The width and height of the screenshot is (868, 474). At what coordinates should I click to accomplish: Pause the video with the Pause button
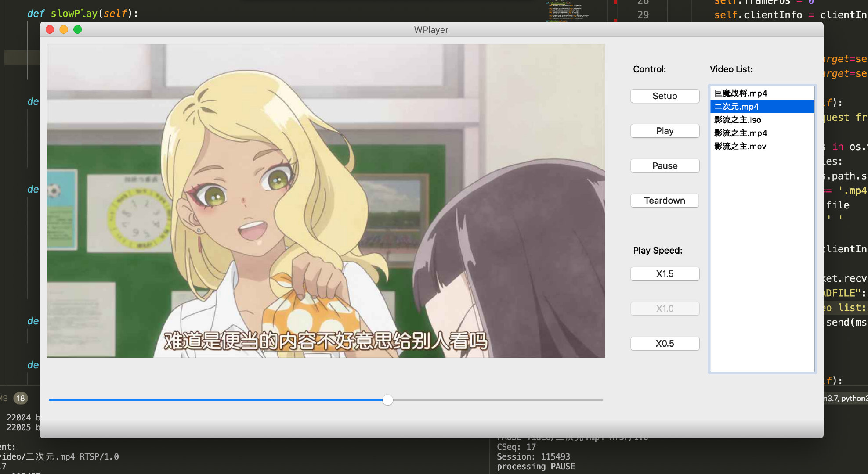[665, 166]
